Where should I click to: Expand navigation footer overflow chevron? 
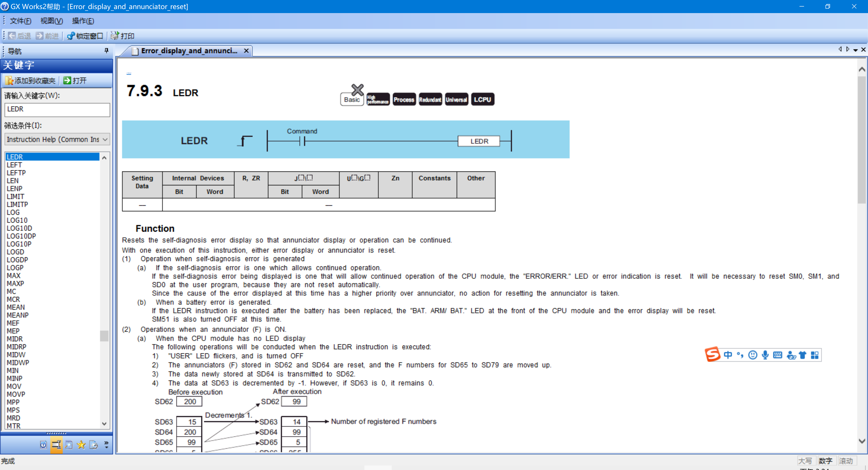(x=106, y=445)
